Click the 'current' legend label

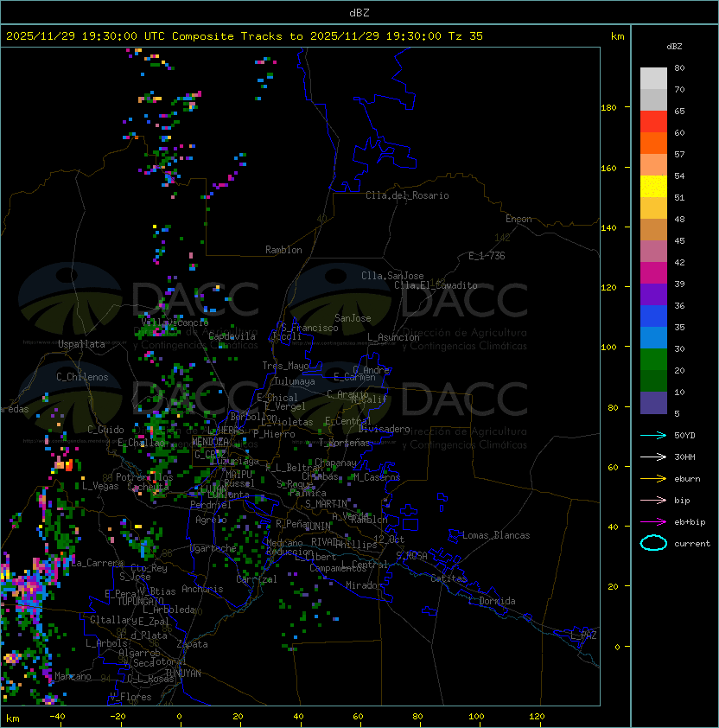coord(692,543)
